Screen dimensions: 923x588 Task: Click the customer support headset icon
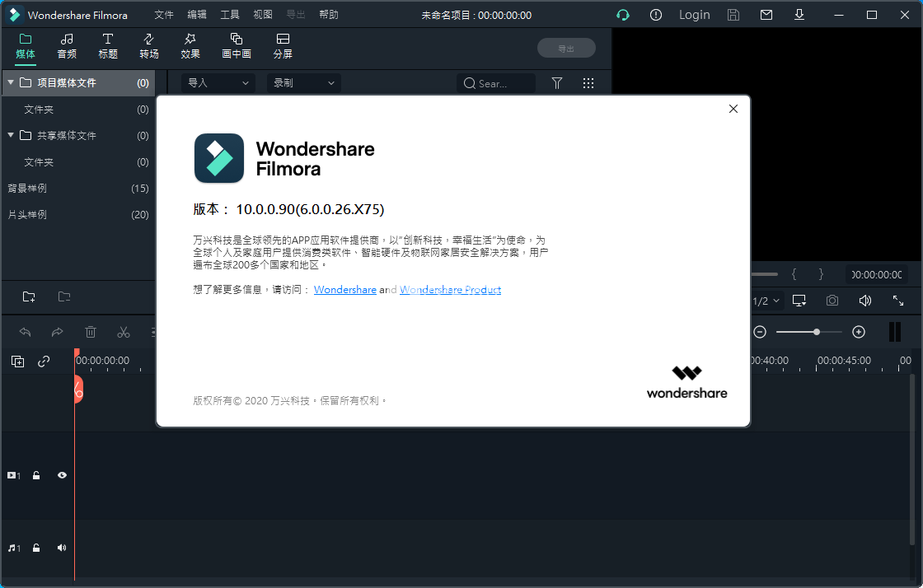tap(623, 16)
